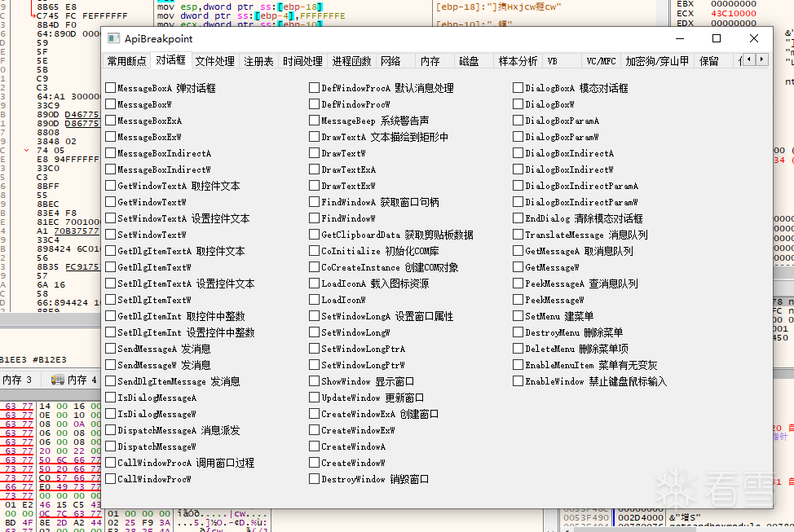Toggle FindWindowA checkbox
This screenshot has height=532, width=794.
(x=314, y=202)
